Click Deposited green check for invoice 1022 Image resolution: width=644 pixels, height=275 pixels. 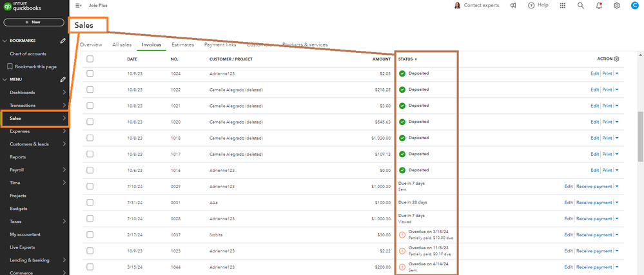coord(402,90)
